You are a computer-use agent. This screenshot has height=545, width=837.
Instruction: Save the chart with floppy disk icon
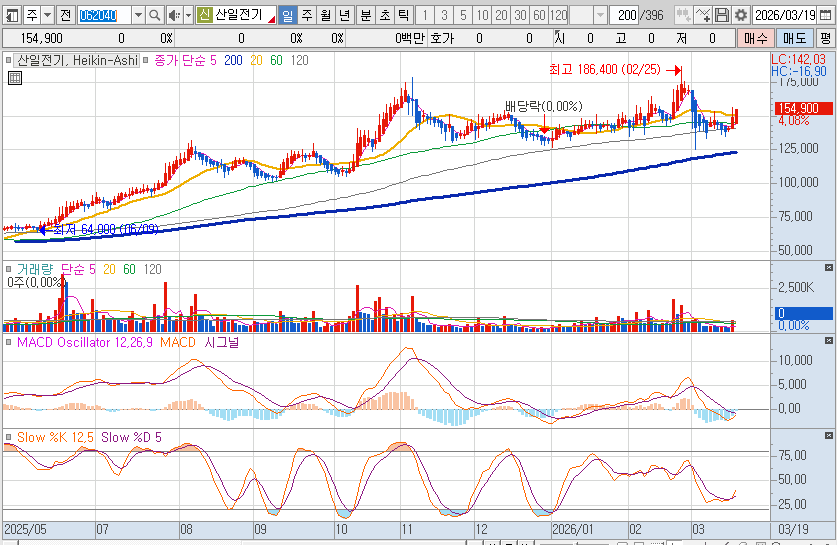[x=722, y=15]
